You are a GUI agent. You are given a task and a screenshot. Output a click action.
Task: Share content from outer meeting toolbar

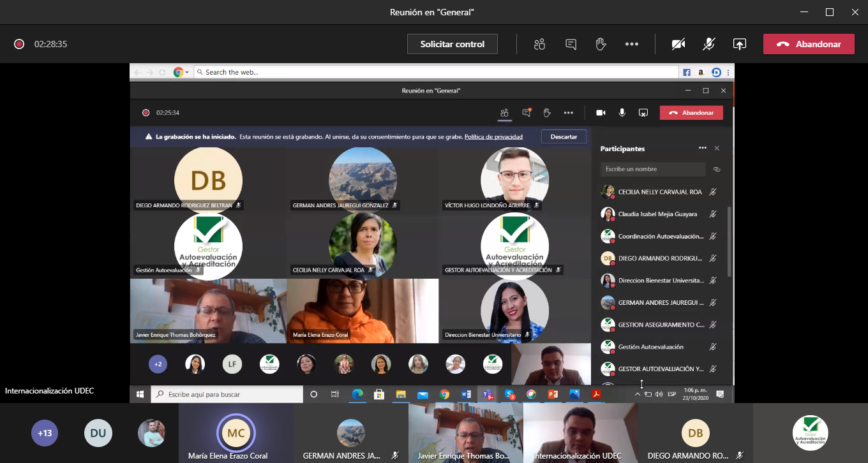(x=739, y=44)
